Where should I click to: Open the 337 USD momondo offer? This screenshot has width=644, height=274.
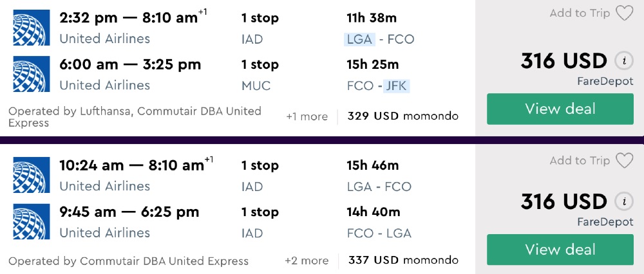point(403,260)
